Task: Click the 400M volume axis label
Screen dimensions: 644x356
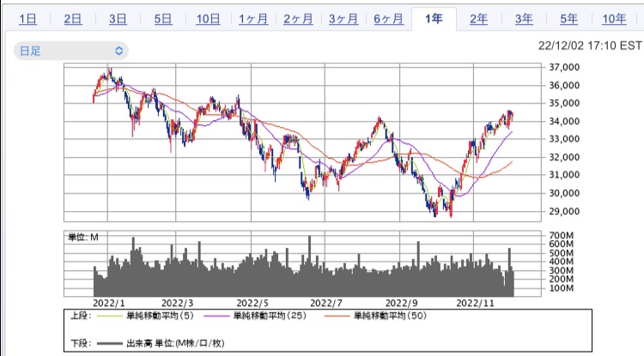Action: (x=561, y=262)
